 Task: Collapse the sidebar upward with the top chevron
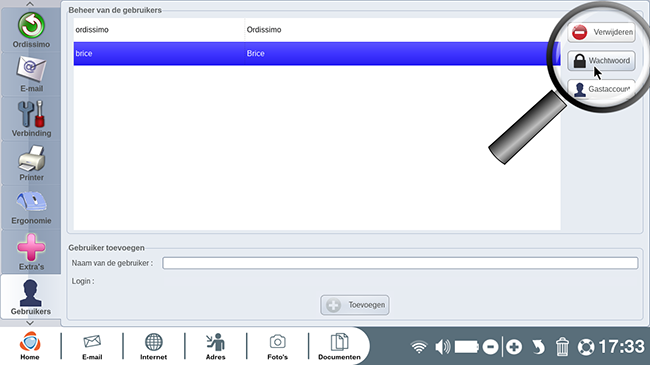[x=30, y=4]
